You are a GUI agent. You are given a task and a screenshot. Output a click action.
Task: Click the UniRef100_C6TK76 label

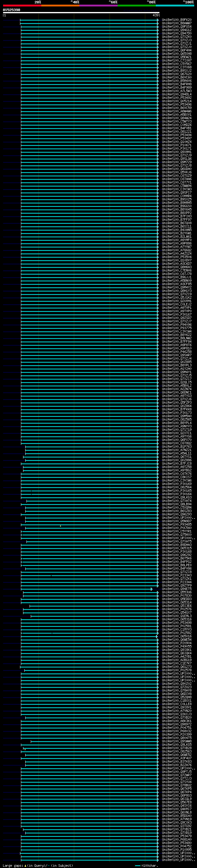click(x=177, y=474)
